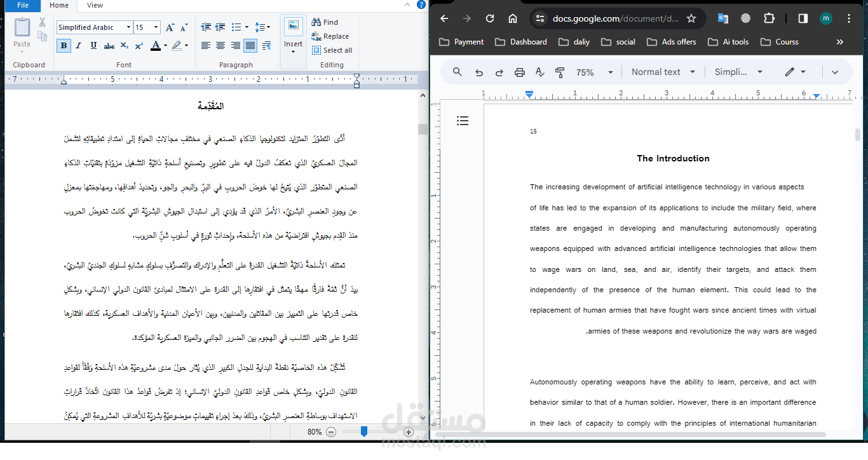Open Chrome side panel icon
This screenshot has height=460, width=868.
coord(803,18)
